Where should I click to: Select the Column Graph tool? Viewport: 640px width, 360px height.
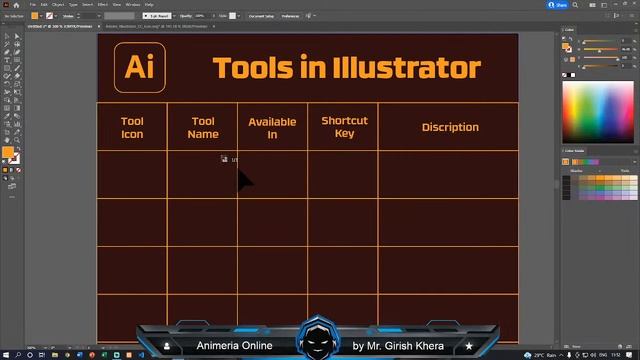[17, 124]
